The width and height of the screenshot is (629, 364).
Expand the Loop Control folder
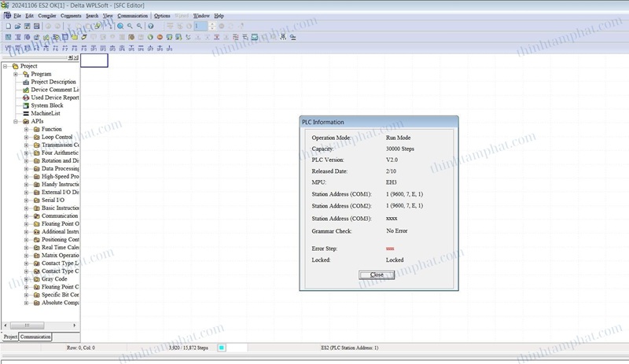pos(26,137)
